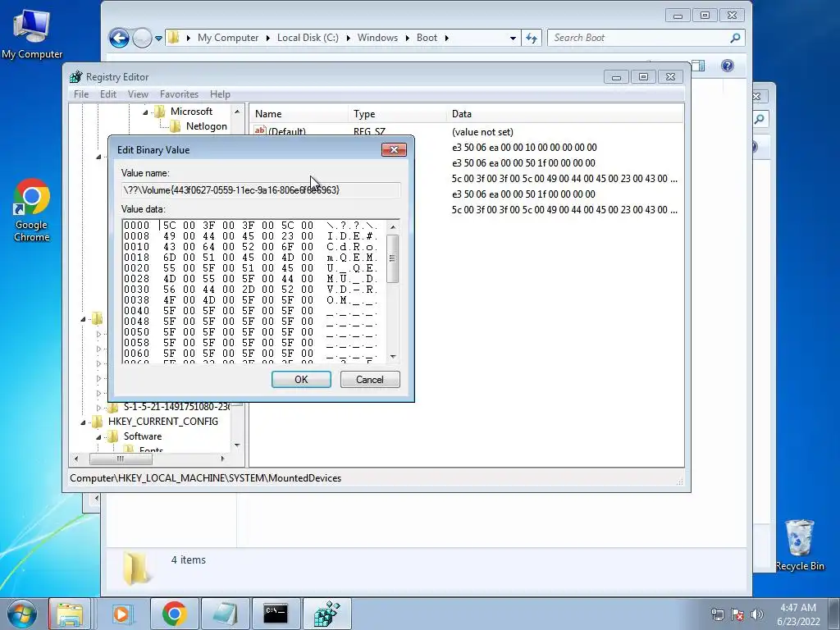Open the File menu in Registry Editor
This screenshot has height=630, width=840.
coord(81,94)
